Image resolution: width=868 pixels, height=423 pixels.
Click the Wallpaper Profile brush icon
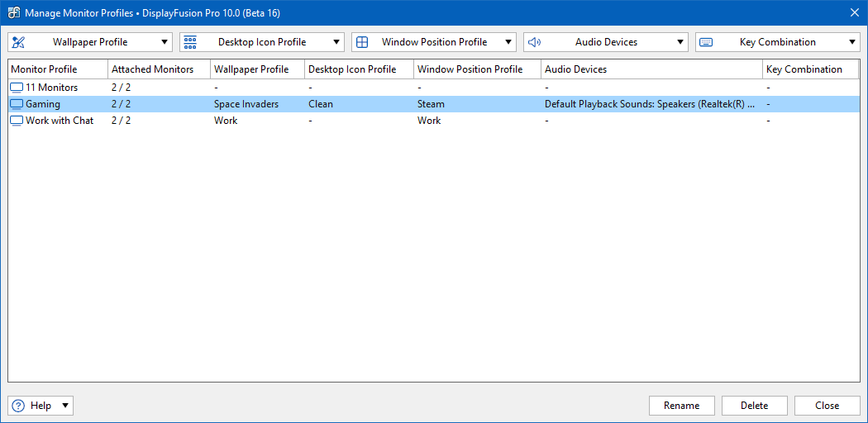click(19, 42)
